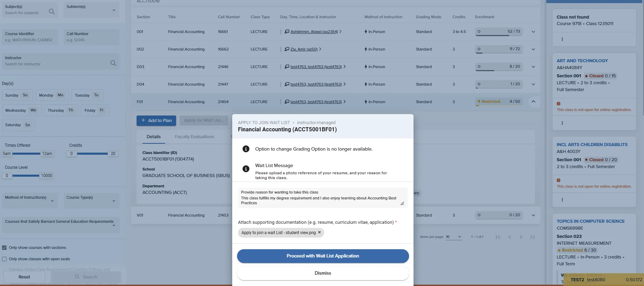Toggle Monday day filter
Viewport: 644px width, 286px height.
[x=52, y=95]
